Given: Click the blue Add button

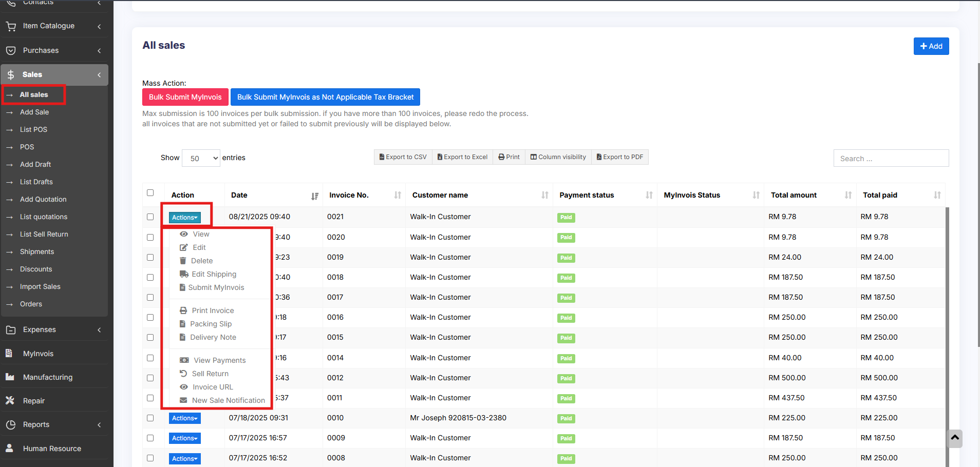Looking at the screenshot, I should coord(931,46).
